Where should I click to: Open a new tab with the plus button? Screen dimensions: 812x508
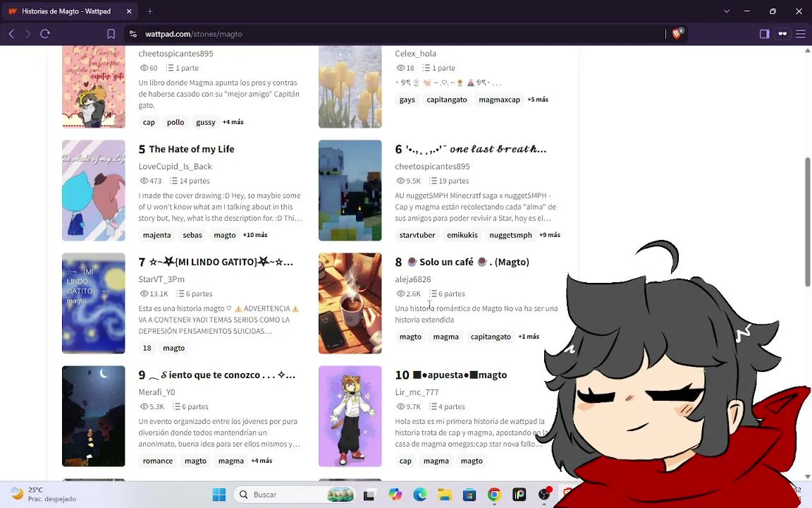tap(149, 11)
